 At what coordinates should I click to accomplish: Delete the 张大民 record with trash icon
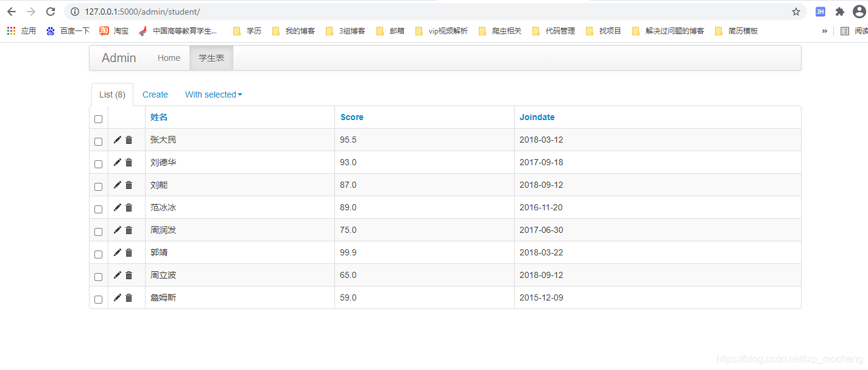point(129,140)
